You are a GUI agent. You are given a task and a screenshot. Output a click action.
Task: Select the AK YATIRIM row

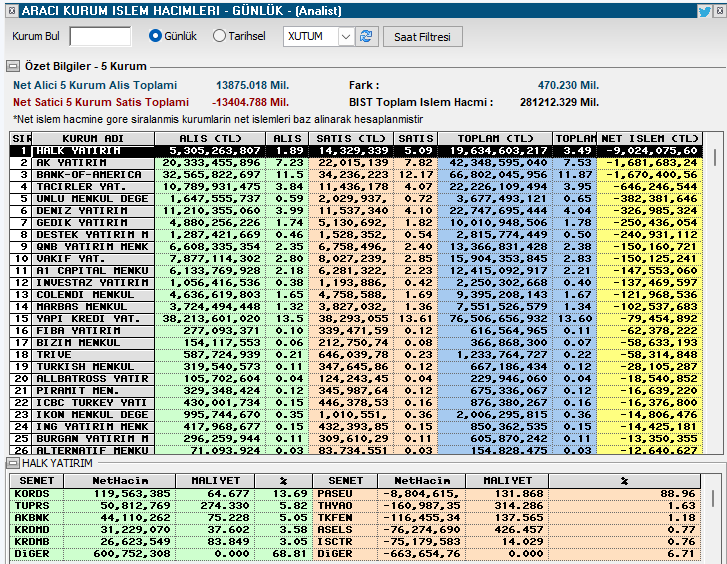click(356, 162)
